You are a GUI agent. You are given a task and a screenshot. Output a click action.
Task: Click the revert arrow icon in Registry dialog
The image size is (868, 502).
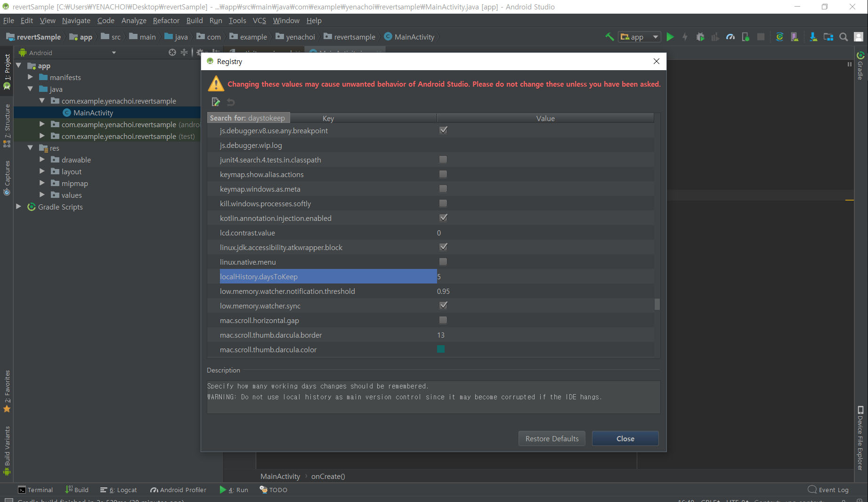pos(231,102)
